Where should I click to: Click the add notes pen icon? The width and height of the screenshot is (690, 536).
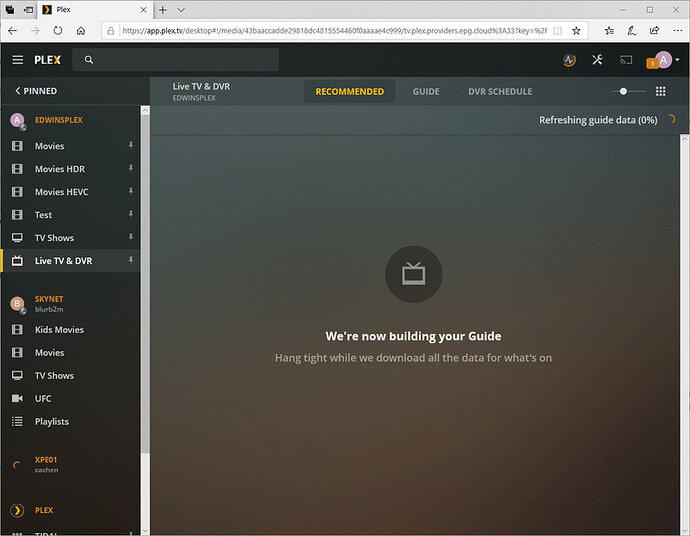pos(631,30)
